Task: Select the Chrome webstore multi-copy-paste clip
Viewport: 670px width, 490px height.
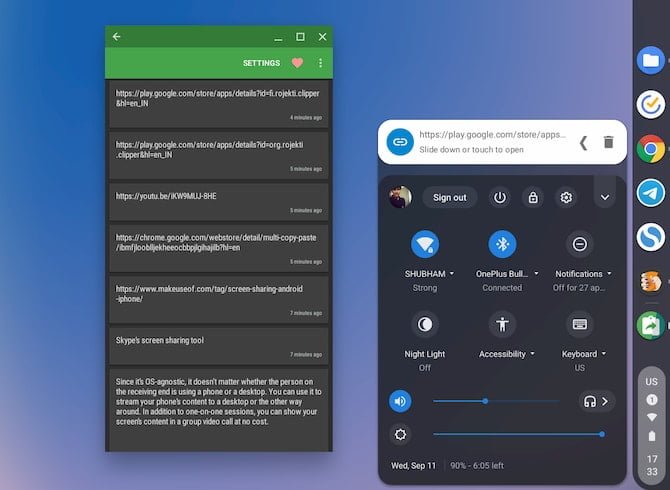Action: click(x=218, y=248)
